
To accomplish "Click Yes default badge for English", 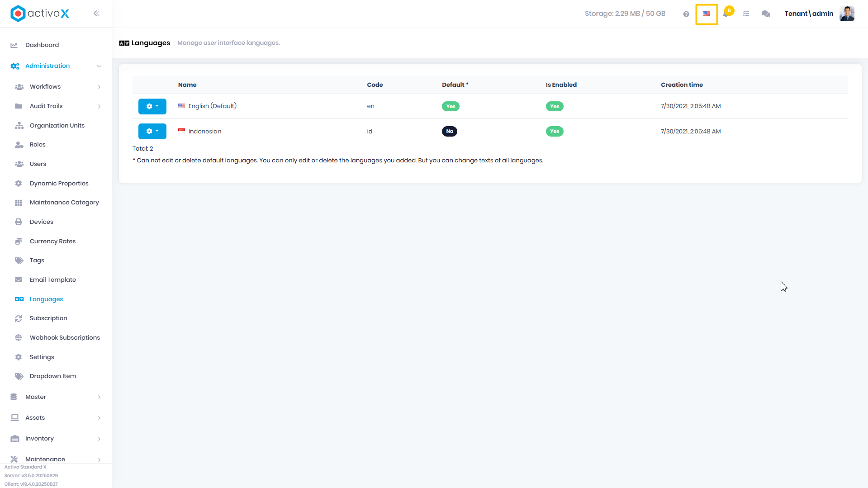I will point(451,106).
